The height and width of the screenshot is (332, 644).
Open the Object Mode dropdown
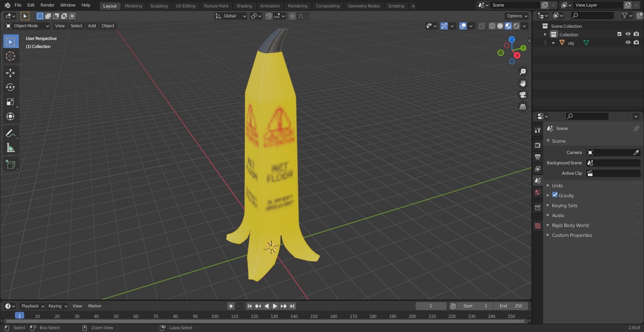pos(27,26)
